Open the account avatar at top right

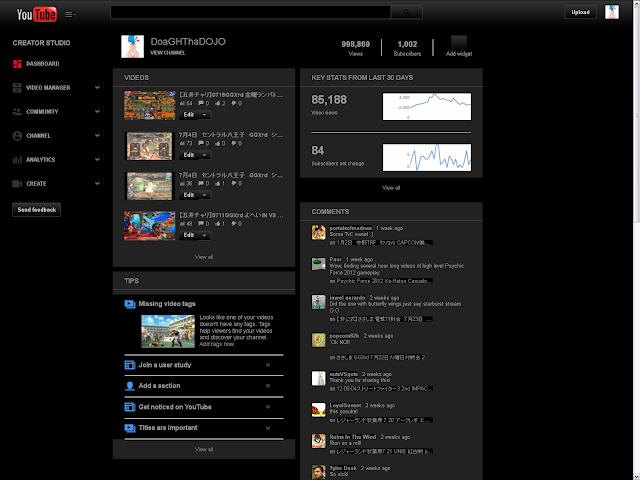pos(611,12)
